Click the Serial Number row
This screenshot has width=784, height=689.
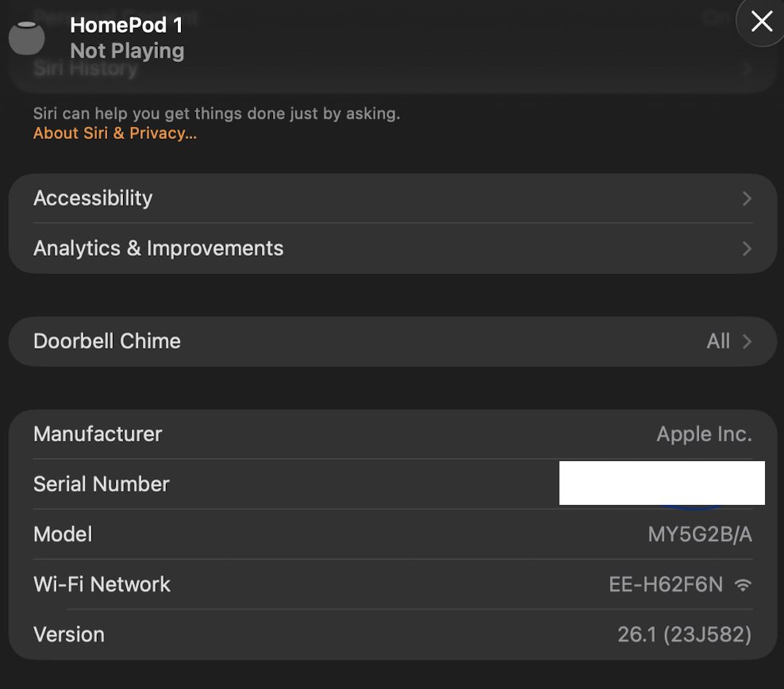point(102,484)
